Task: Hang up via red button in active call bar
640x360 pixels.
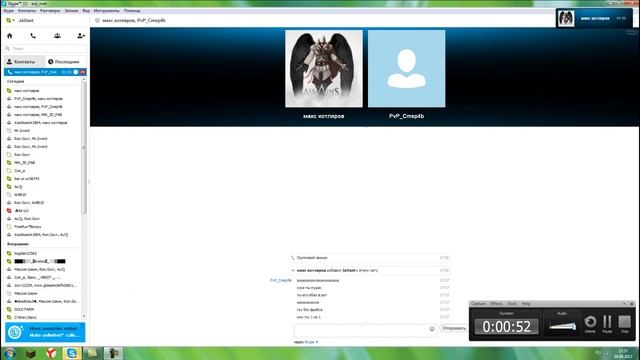Action: (x=82, y=72)
